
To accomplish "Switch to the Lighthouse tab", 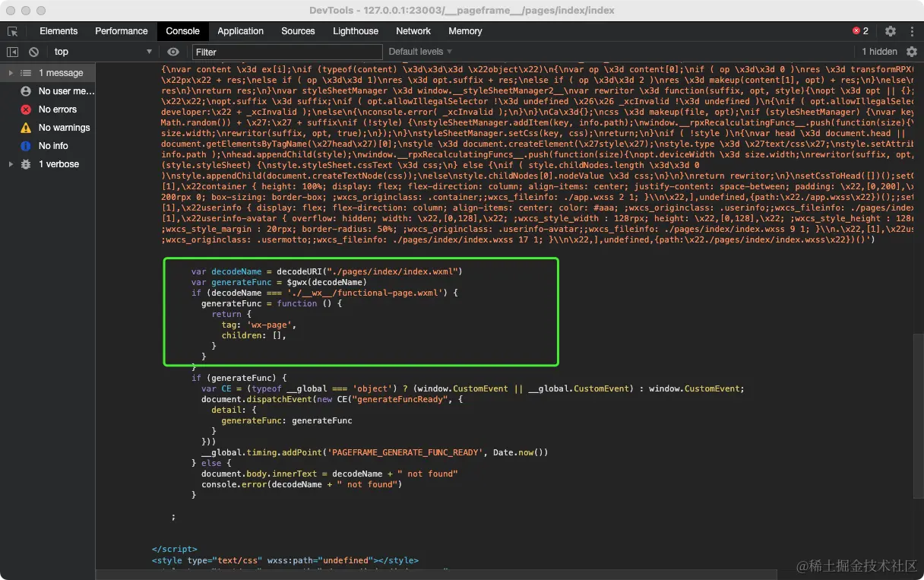I will click(356, 31).
